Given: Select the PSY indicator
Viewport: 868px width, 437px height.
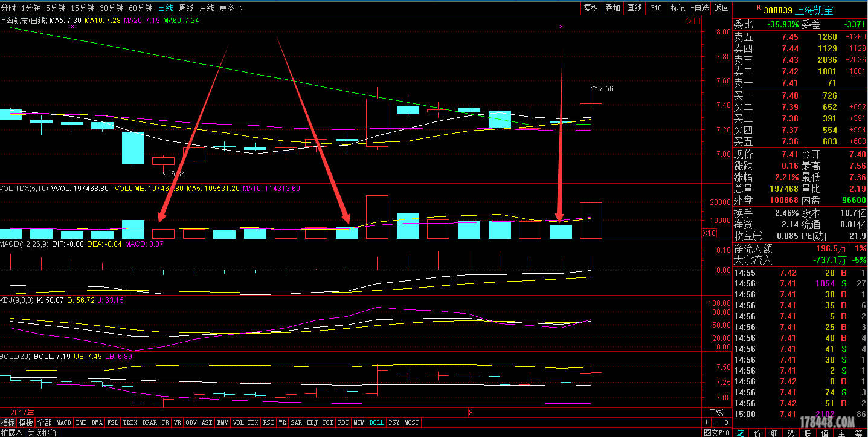Looking at the screenshot, I should (393, 422).
